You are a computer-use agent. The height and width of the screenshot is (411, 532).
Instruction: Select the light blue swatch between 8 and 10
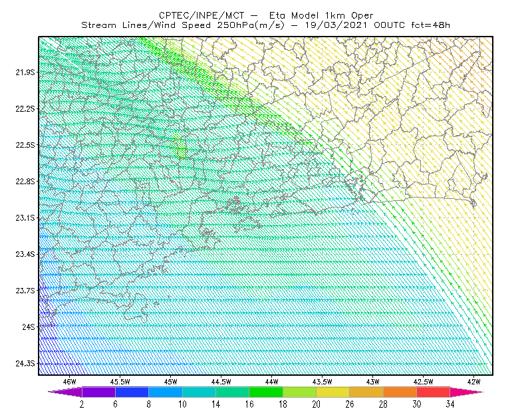click(x=166, y=392)
